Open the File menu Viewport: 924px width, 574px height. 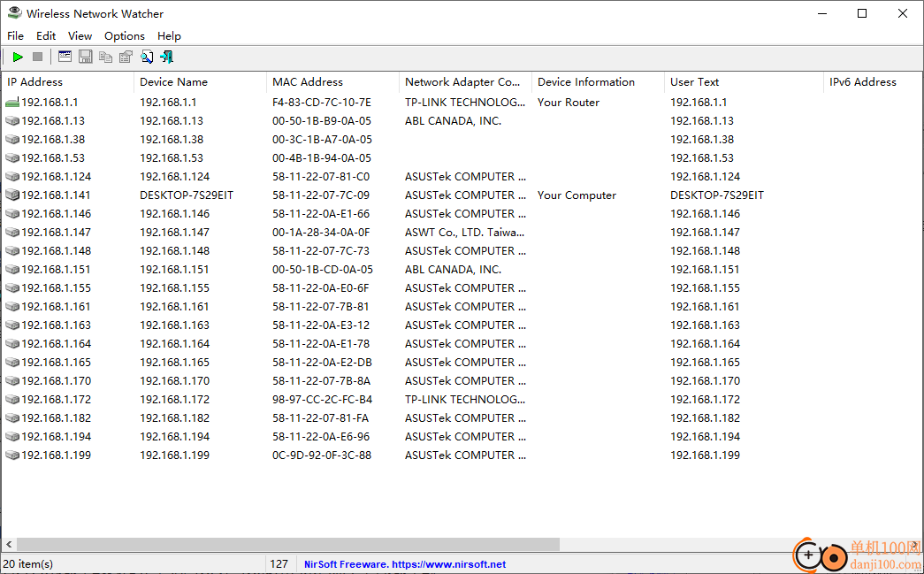click(15, 36)
